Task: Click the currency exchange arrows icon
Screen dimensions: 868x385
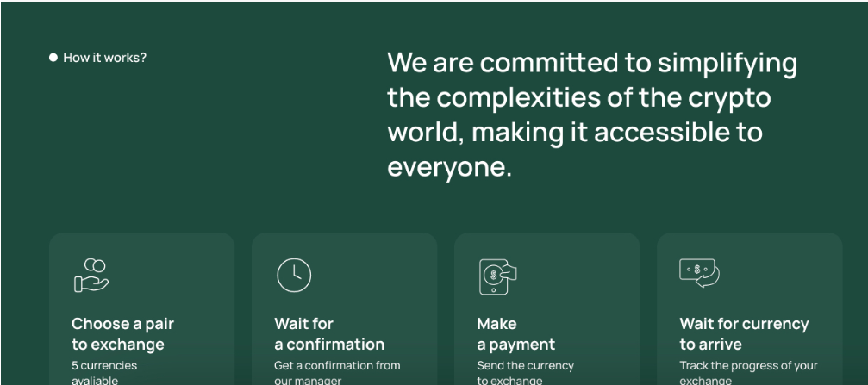Action: (699, 273)
